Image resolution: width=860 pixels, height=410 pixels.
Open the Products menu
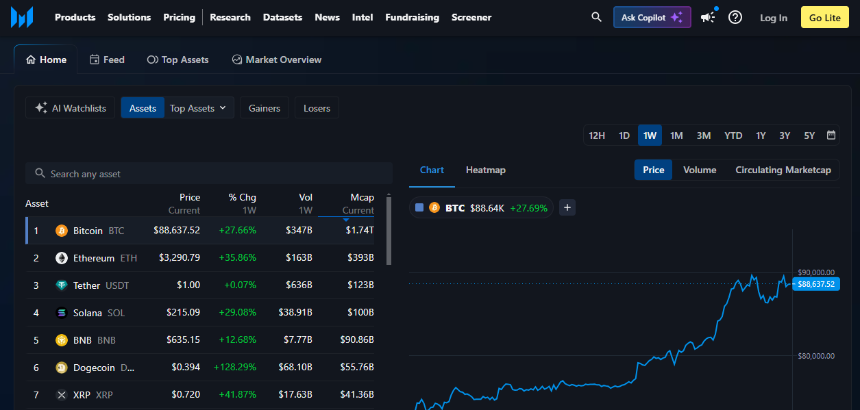75,18
